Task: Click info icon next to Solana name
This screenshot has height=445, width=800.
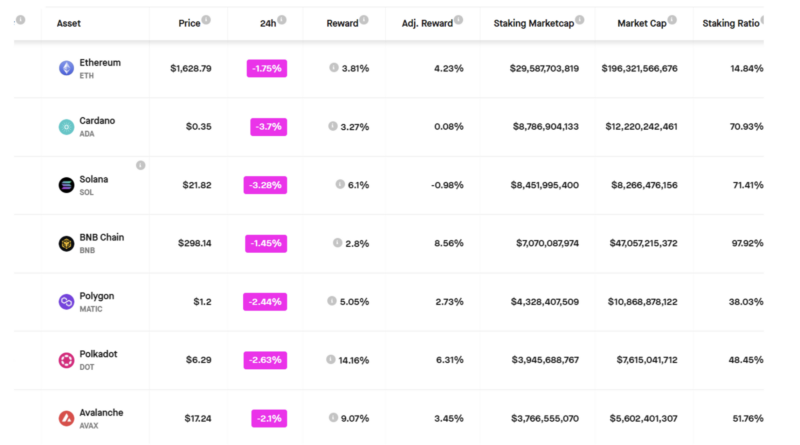Action: click(140, 165)
